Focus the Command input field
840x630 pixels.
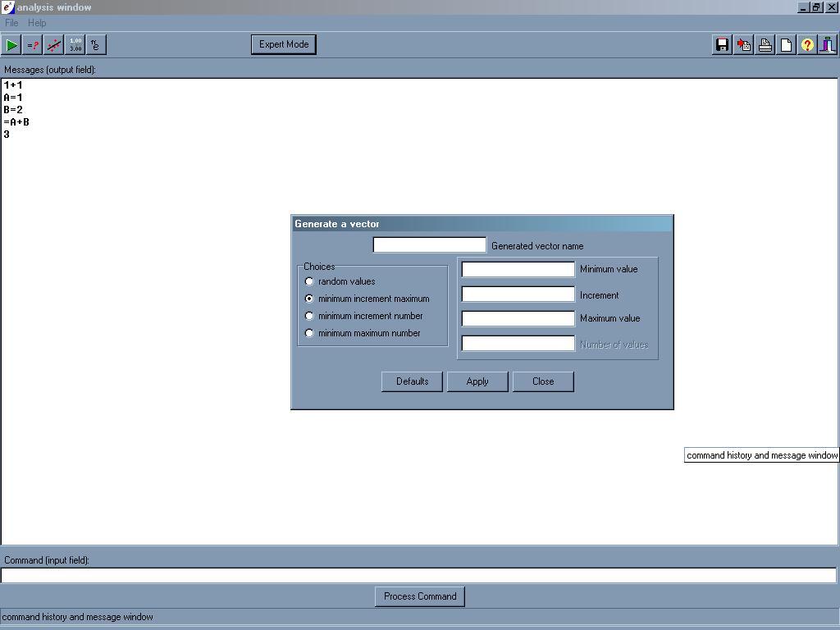point(419,575)
